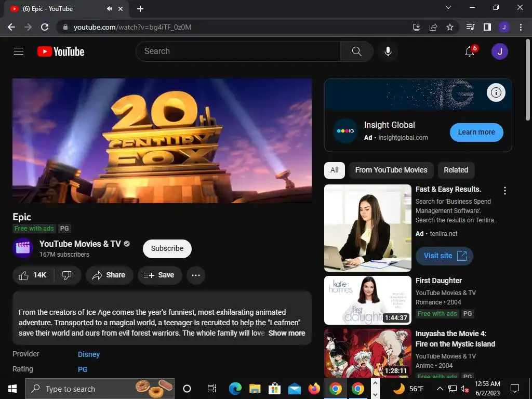Screen dimensions: 532x399
Task: Click the First Daughter video title
Action: click(x=438, y=281)
